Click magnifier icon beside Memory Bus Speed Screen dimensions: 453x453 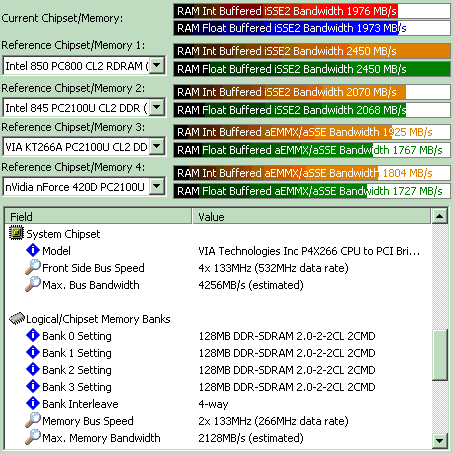pos(33,420)
